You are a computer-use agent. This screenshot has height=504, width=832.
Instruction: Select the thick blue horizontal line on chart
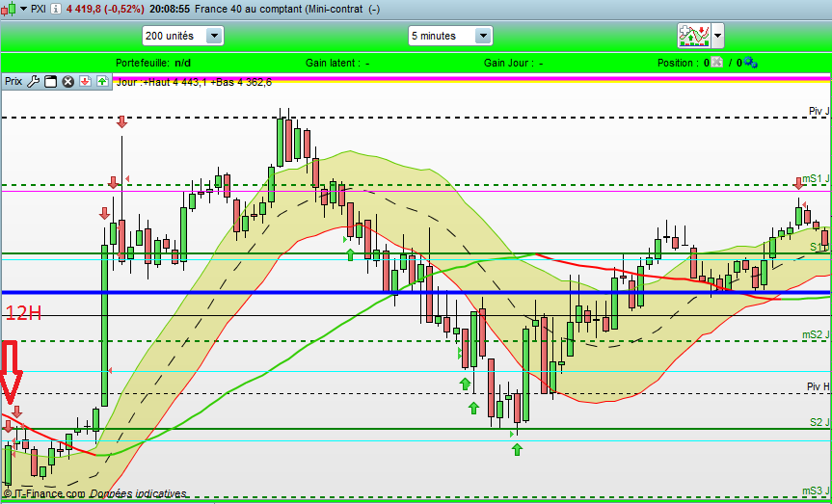tap(416, 293)
